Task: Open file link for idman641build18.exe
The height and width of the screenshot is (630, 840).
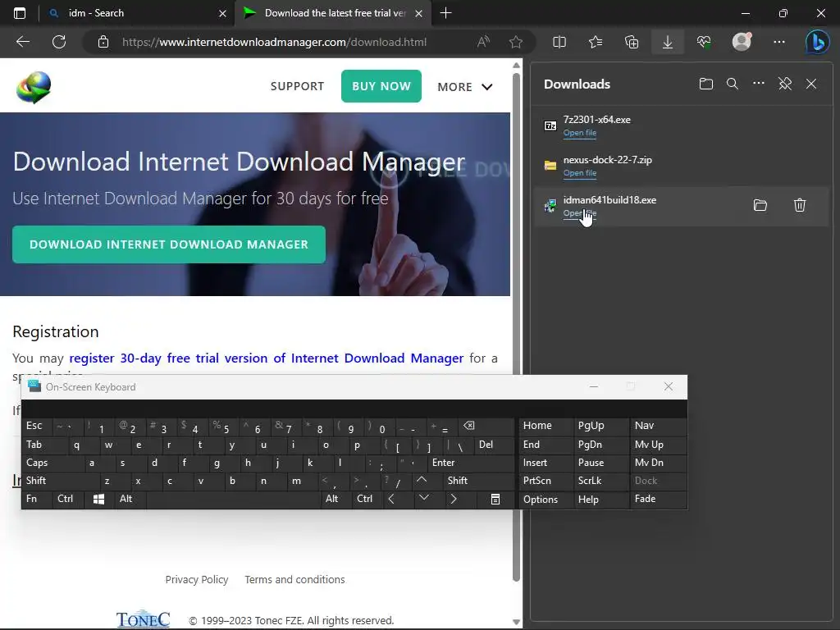Action: tap(580, 213)
